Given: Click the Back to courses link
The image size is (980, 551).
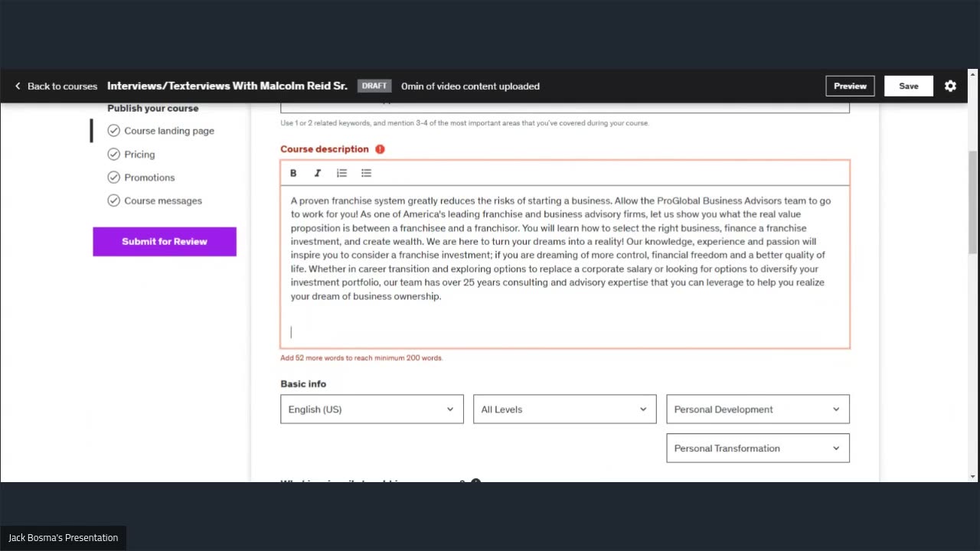Looking at the screenshot, I should [x=62, y=86].
